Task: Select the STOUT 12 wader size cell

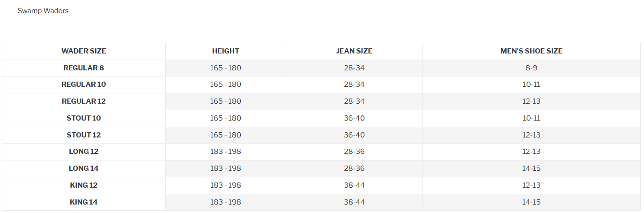Action: tap(84, 135)
